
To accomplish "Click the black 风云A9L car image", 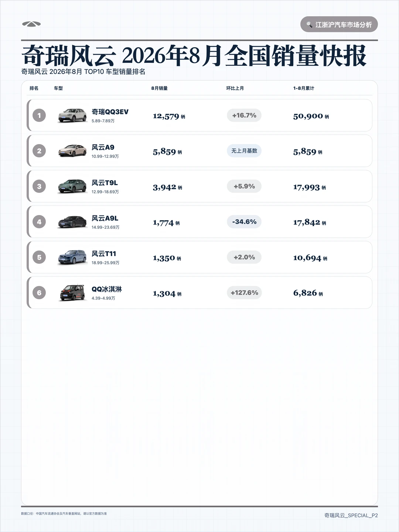I will (72, 222).
